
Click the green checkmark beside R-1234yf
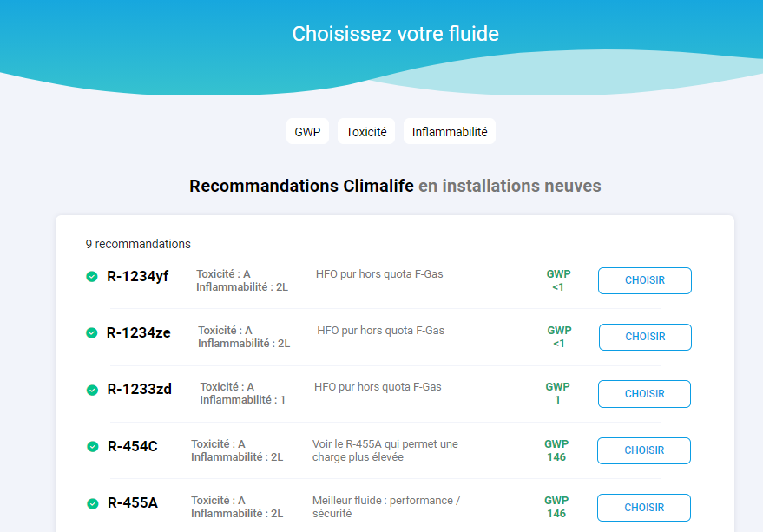(x=91, y=277)
